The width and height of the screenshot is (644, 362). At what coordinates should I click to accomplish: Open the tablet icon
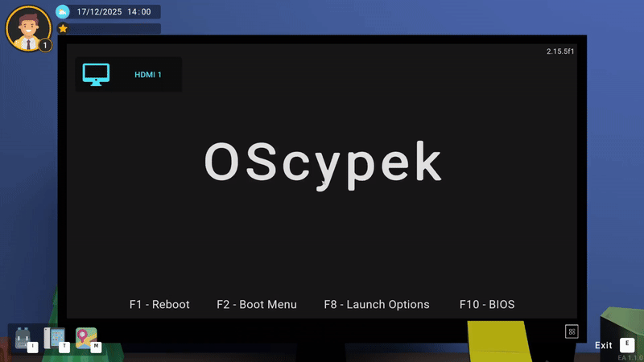[54, 337]
